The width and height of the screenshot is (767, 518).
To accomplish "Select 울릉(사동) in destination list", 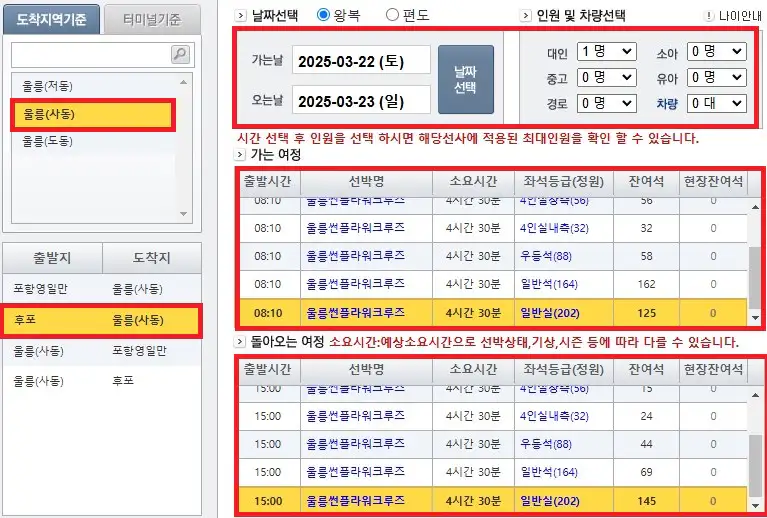I will coord(93,114).
